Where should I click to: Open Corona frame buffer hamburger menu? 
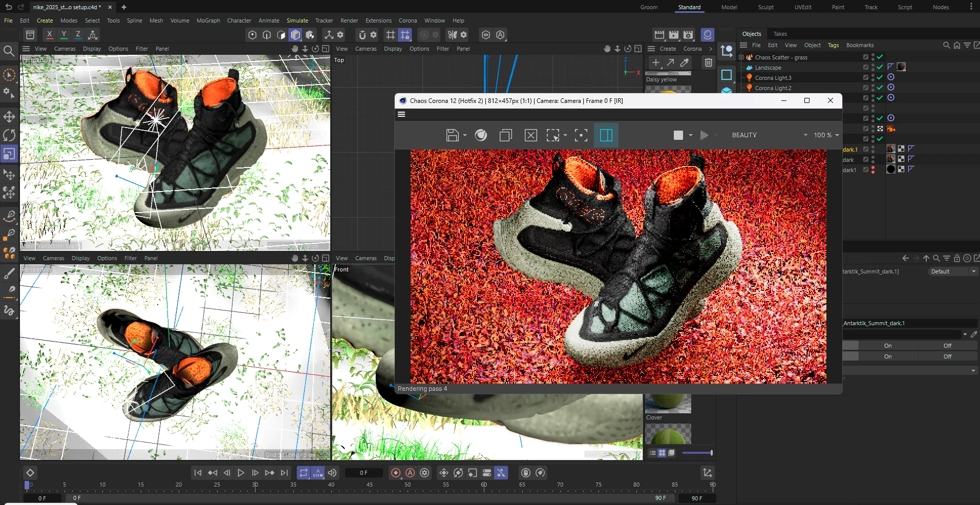[x=401, y=114]
